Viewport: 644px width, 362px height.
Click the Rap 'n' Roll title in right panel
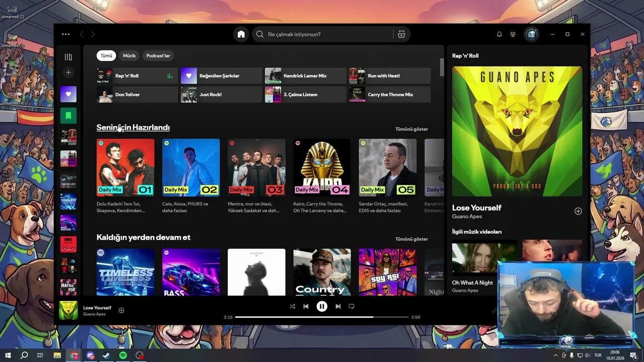(465, 56)
